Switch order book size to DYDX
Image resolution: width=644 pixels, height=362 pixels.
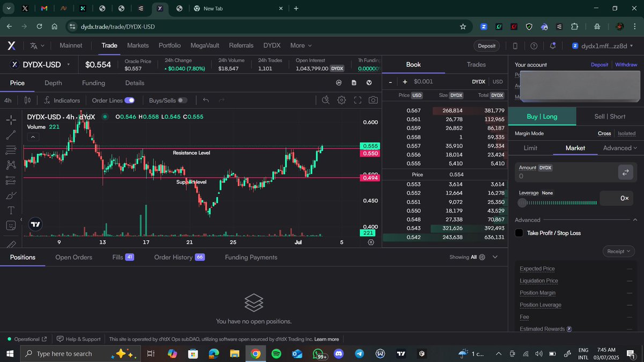(479, 82)
